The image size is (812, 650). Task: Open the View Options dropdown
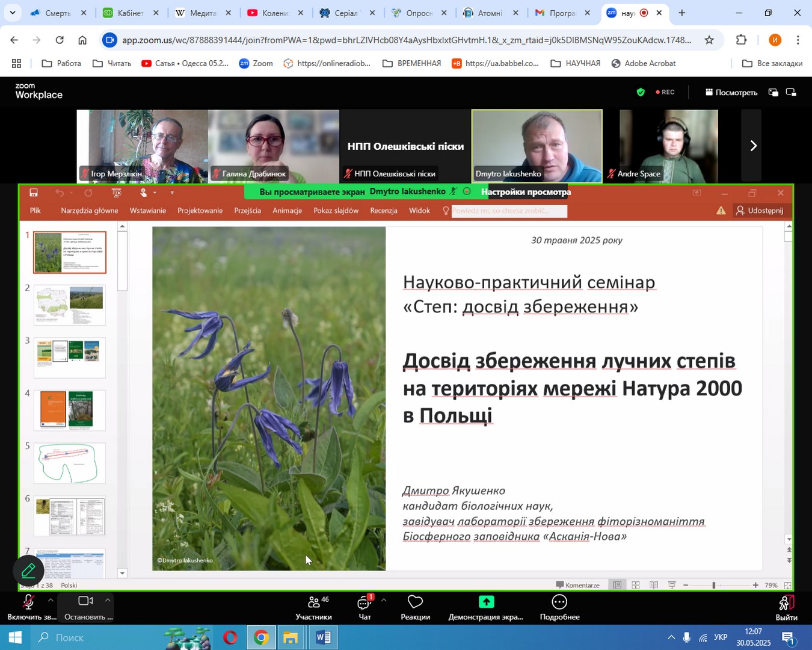(x=526, y=192)
